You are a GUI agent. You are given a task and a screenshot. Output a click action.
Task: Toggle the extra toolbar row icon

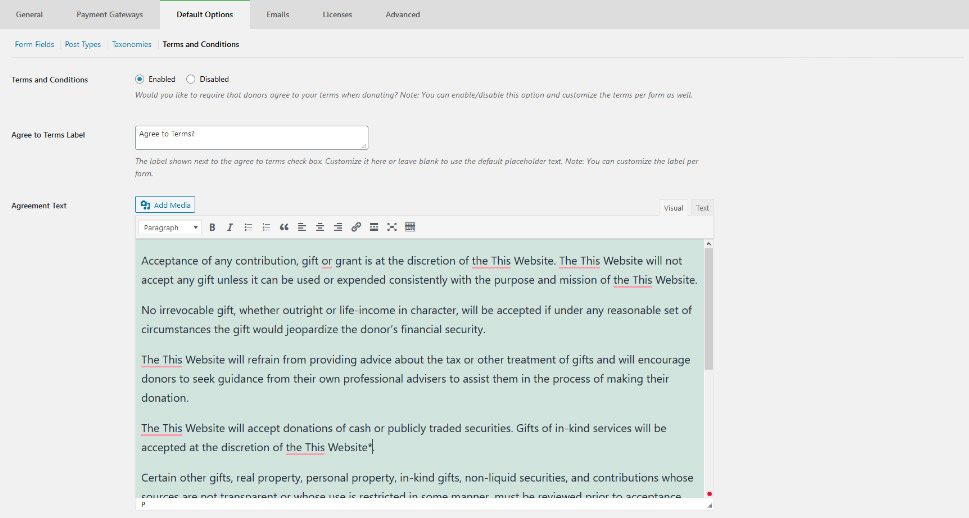pyautogui.click(x=410, y=228)
